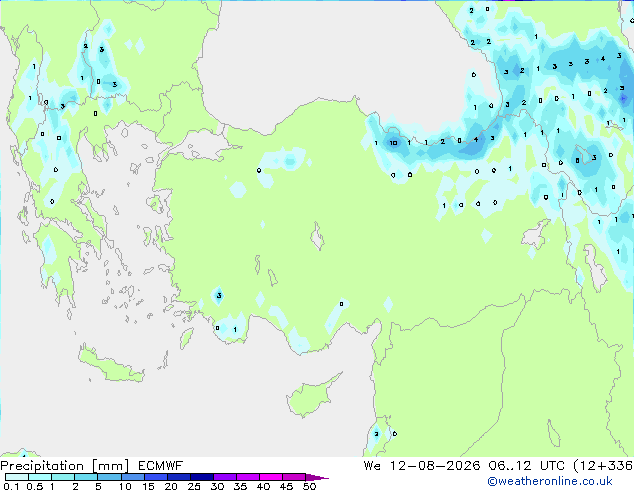The width and height of the screenshot is (634, 490).
Task: Pick the 10–15 mm blue legend box
Action: 132,477
